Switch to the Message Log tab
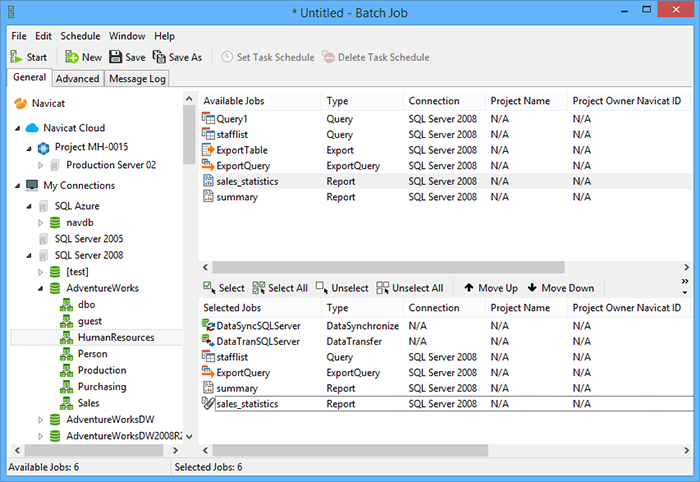This screenshot has width=700, height=482. click(x=137, y=79)
